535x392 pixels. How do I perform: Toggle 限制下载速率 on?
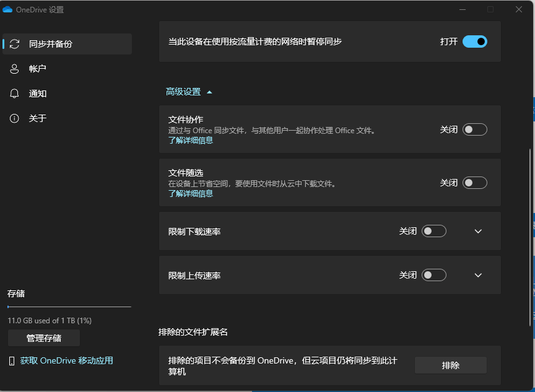click(x=434, y=232)
